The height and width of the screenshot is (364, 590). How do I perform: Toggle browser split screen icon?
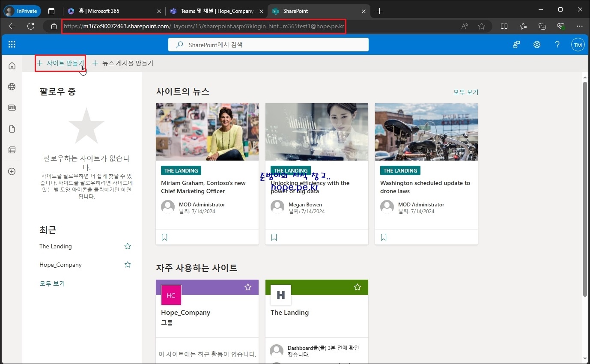tap(504, 26)
